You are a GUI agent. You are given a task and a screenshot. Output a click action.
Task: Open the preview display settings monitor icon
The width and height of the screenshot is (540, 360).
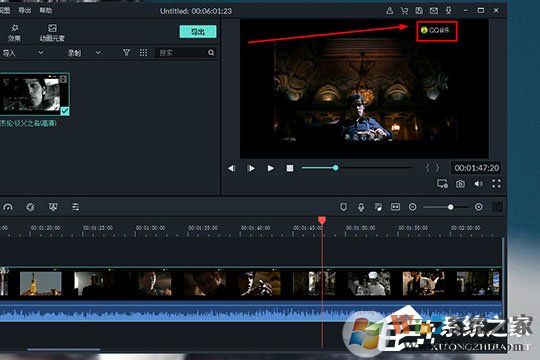pyautogui.click(x=442, y=184)
